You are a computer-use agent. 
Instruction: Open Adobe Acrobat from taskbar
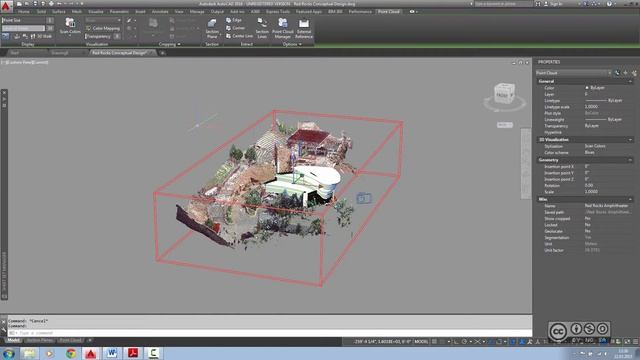tap(133, 353)
